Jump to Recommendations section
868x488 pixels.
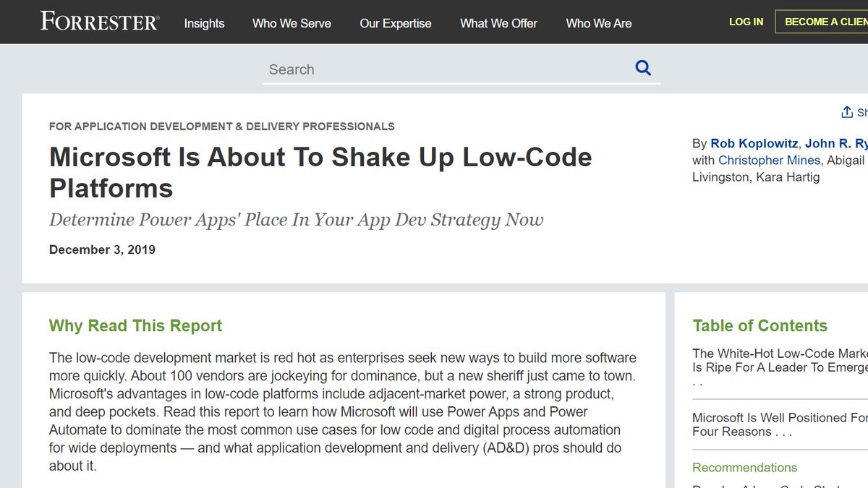pyautogui.click(x=744, y=467)
